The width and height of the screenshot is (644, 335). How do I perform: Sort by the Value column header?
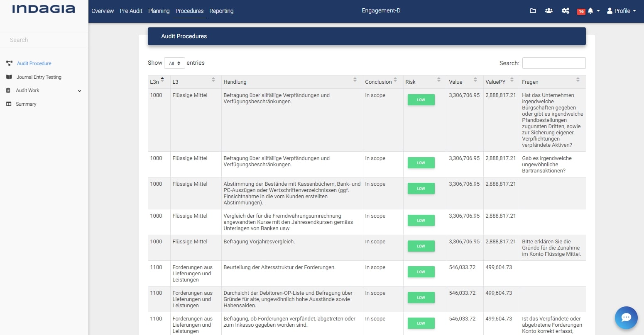coord(463,82)
